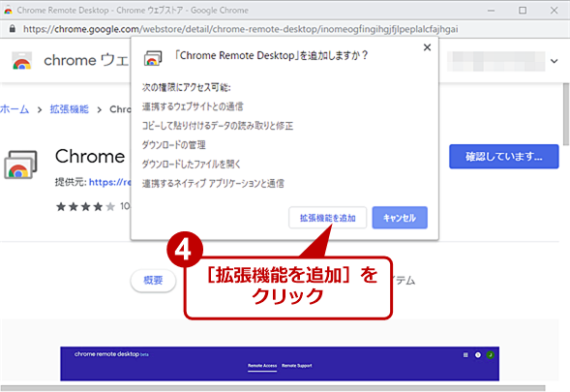Select the 概要 tab
The width and height of the screenshot is (570, 392).
pyautogui.click(x=153, y=281)
